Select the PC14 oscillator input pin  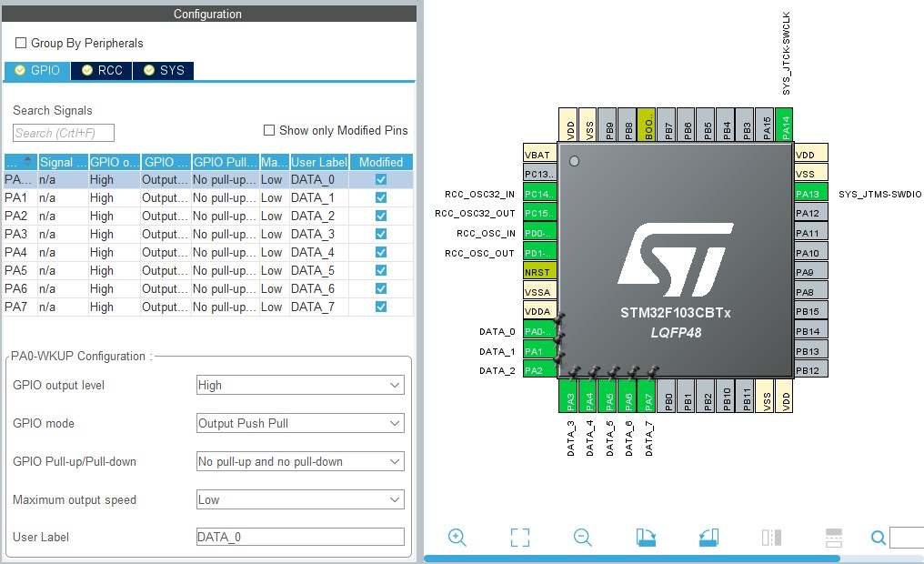(540, 193)
